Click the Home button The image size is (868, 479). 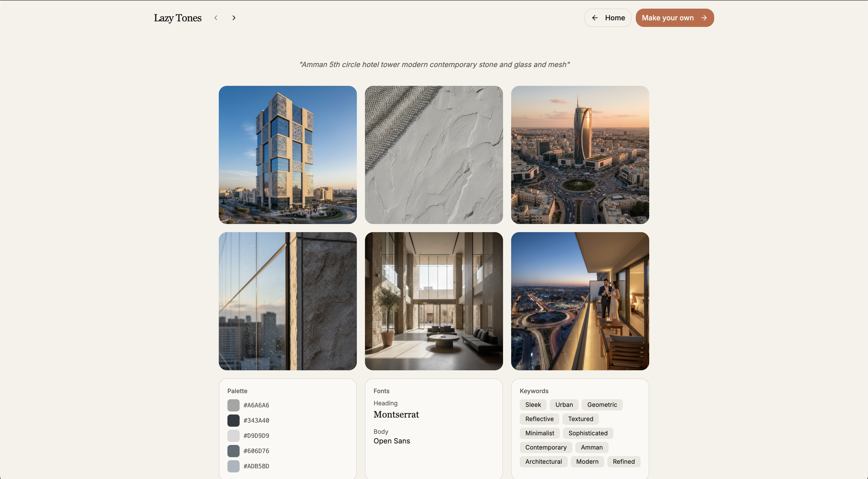tap(608, 18)
